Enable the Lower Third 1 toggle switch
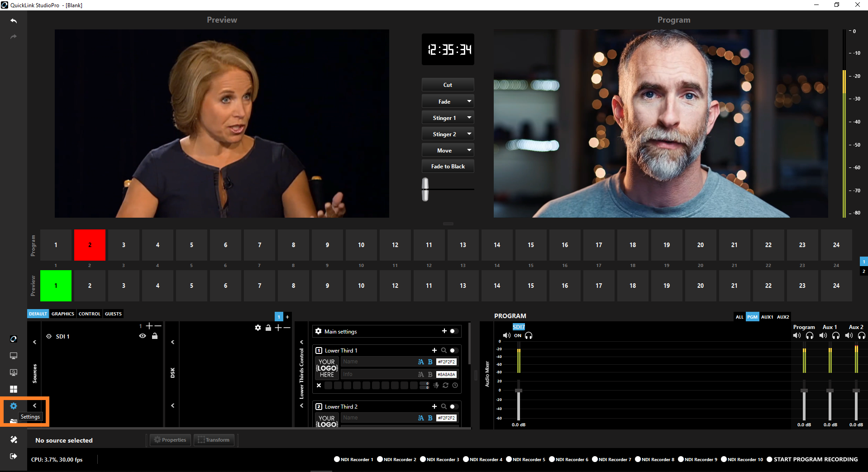Viewport: 868px width, 472px height. (x=453, y=350)
